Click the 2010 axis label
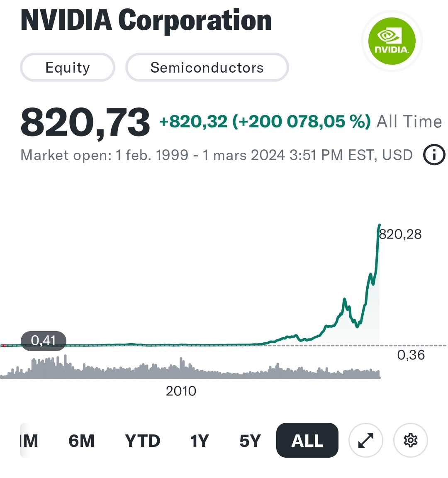 click(181, 391)
